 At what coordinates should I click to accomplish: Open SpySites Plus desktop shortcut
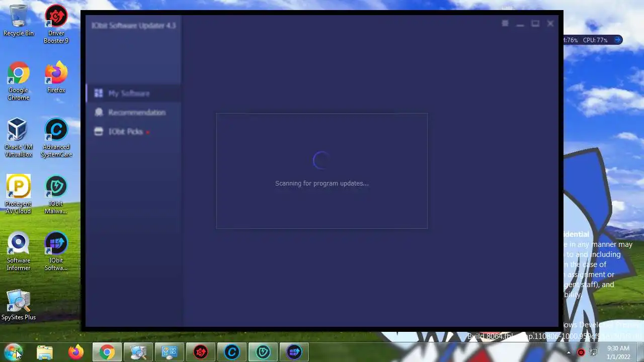tap(19, 305)
